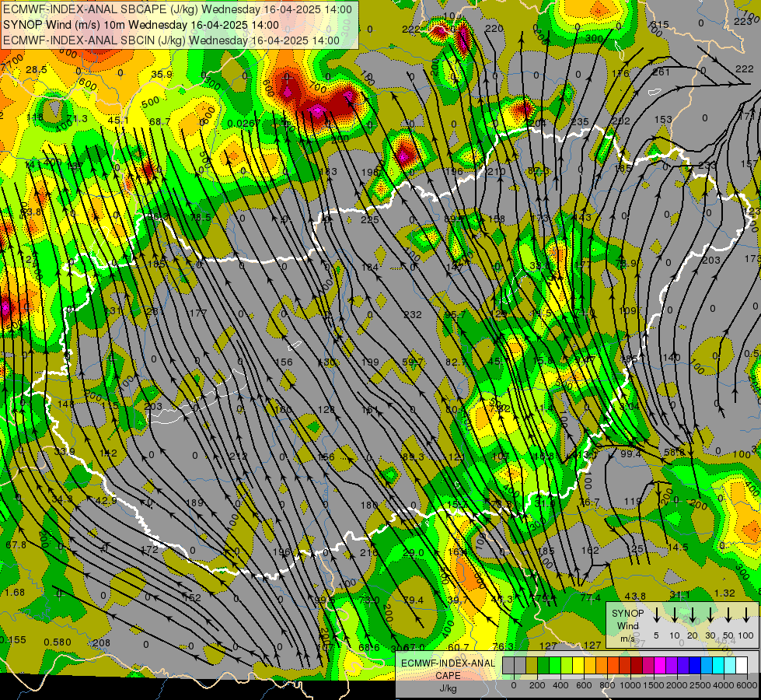Pick the pure blue swatch in CAPE legend

(x=694, y=665)
